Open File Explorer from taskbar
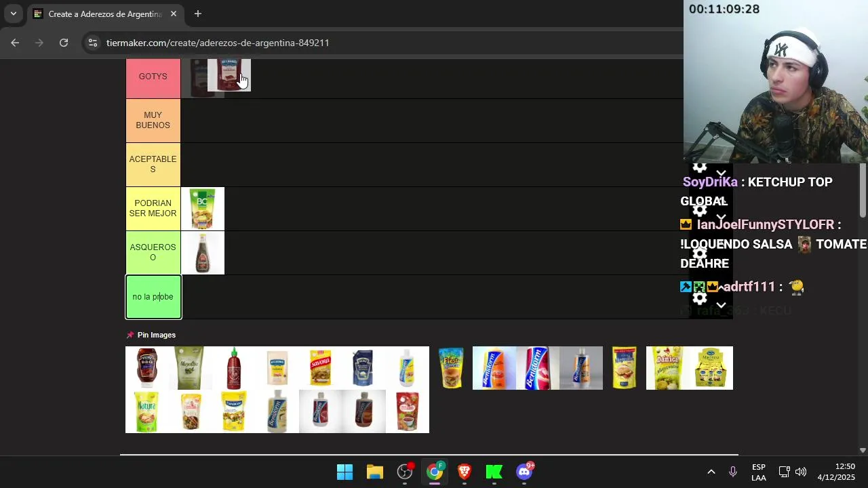The image size is (868, 488). [x=374, y=472]
